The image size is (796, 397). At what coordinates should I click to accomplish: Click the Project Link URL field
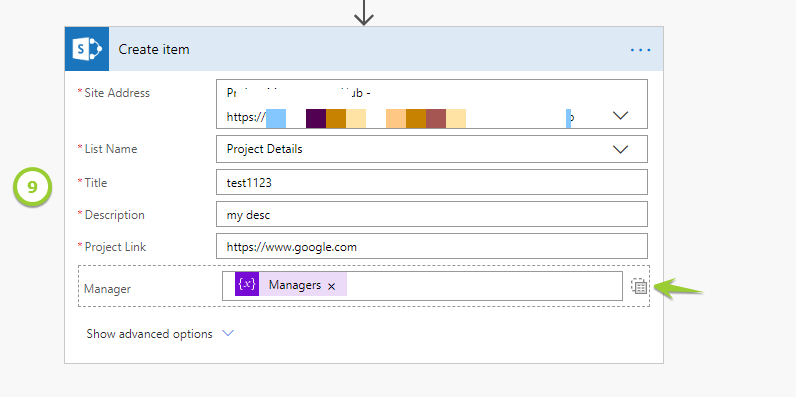(432, 246)
